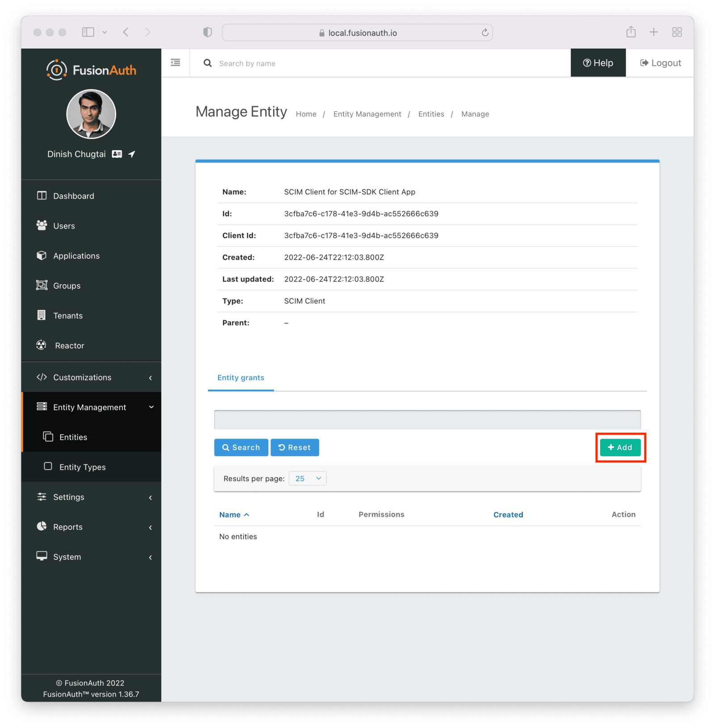Go to Tenants in the sidebar
Image resolution: width=715 pixels, height=728 pixels.
[67, 316]
